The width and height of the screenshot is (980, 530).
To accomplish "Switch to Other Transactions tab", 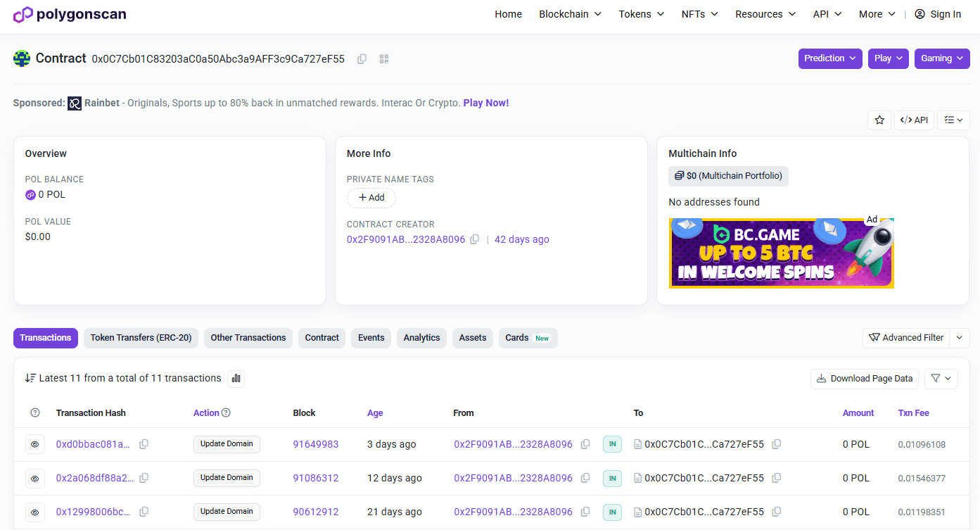I will [x=248, y=338].
